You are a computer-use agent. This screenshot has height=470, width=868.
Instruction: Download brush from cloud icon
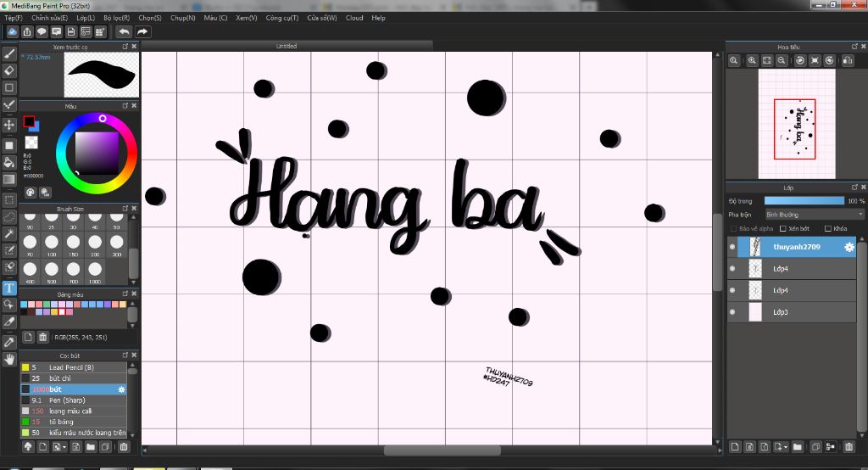tap(28, 447)
